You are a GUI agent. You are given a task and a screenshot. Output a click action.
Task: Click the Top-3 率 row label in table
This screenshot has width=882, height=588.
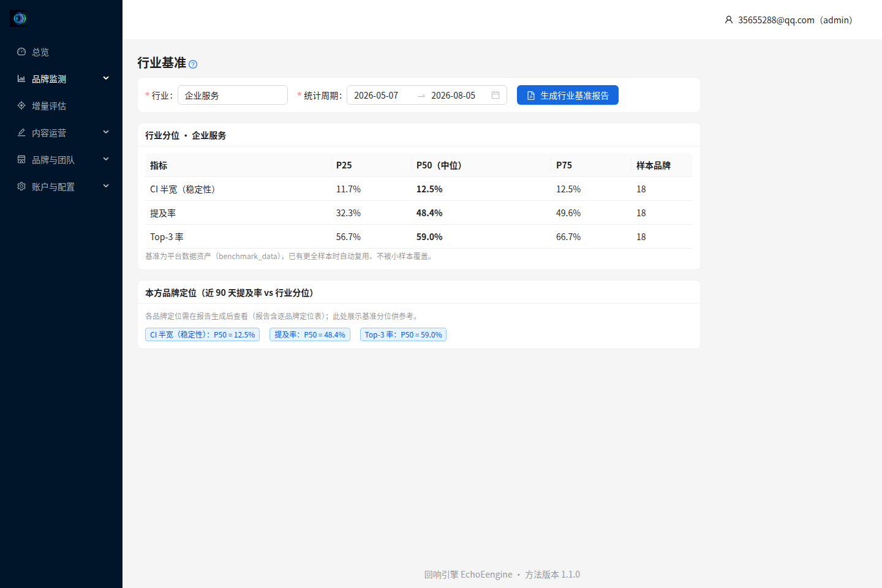pos(167,237)
